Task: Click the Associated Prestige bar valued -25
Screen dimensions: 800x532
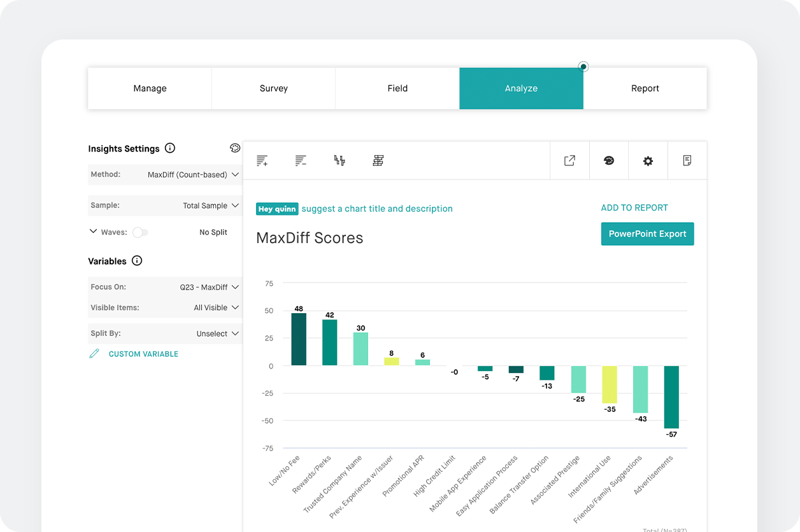Action: pos(578,379)
